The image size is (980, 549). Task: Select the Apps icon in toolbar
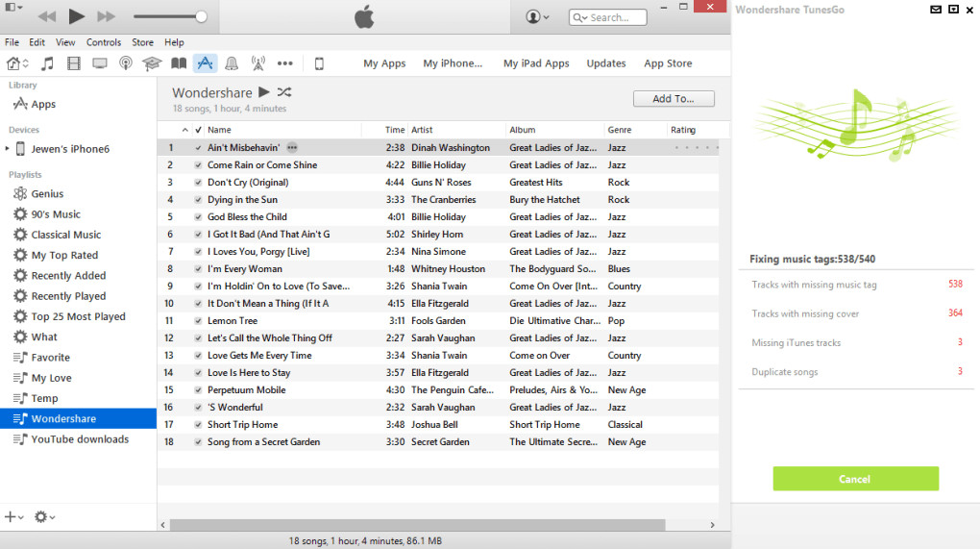click(205, 63)
